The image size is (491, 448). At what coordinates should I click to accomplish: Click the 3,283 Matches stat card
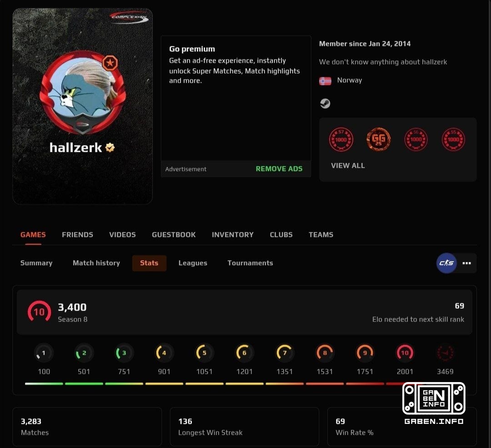(x=87, y=427)
